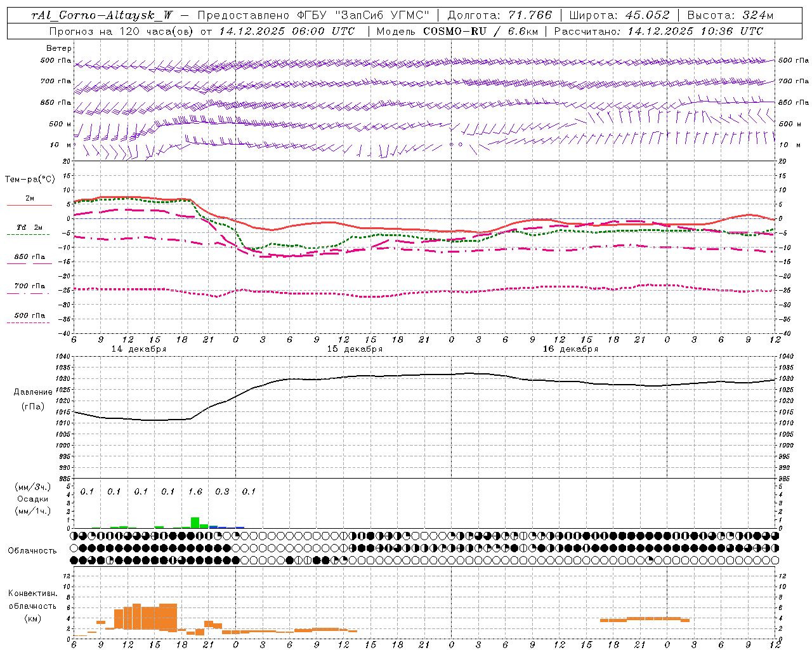The image size is (812, 650).
Task: Click the Рассчитано: 14.12.2025 10:36 UTC timestamp
Action: pyautogui.click(x=658, y=31)
